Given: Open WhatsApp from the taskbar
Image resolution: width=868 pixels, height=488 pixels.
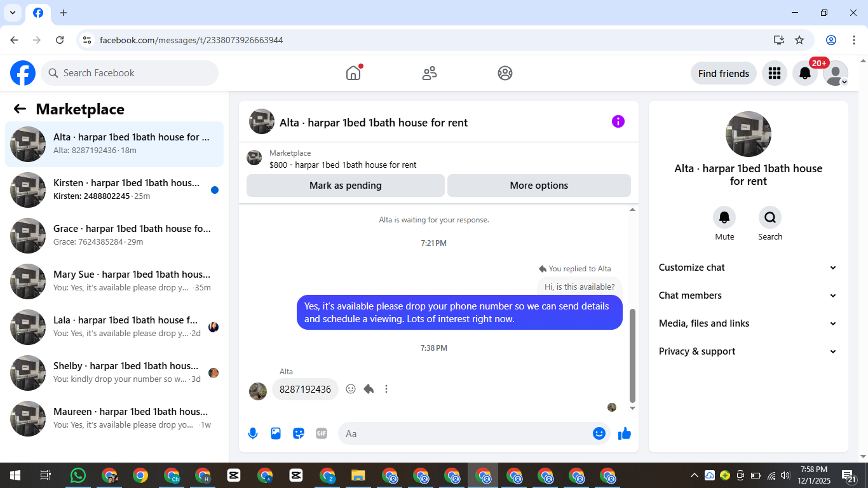Looking at the screenshot, I should pyautogui.click(x=78, y=475).
